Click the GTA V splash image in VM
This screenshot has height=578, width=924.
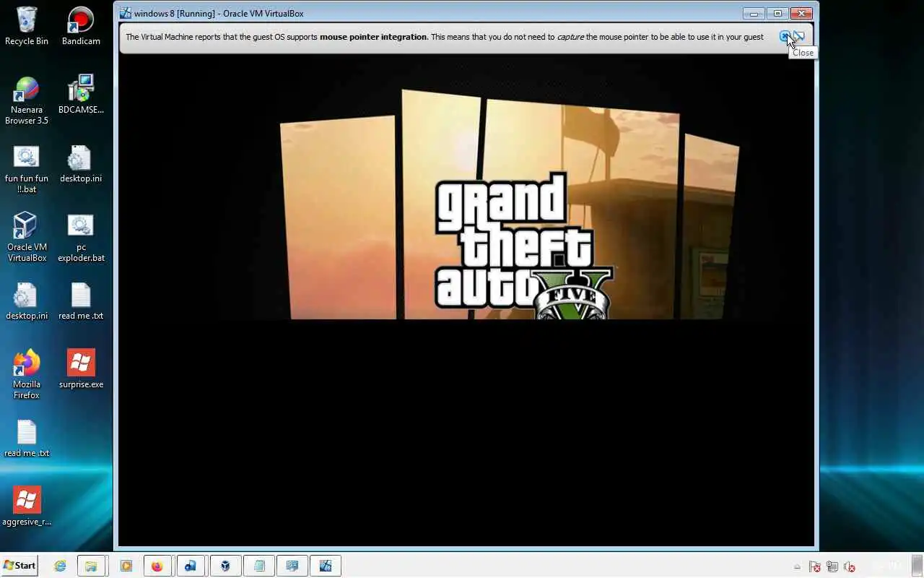coord(509,204)
